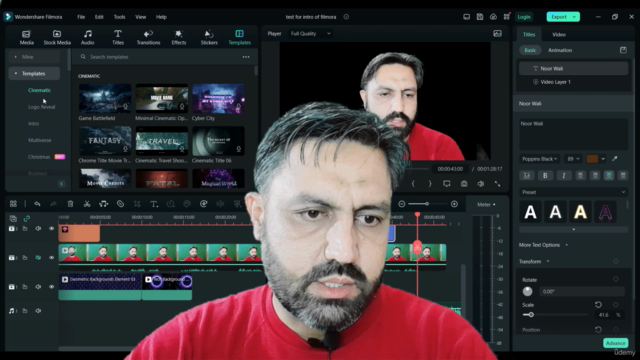Image resolution: width=640 pixels, height=360 pixels.
Task: Switch to the Video tab in properties
Action: point(559,34)
